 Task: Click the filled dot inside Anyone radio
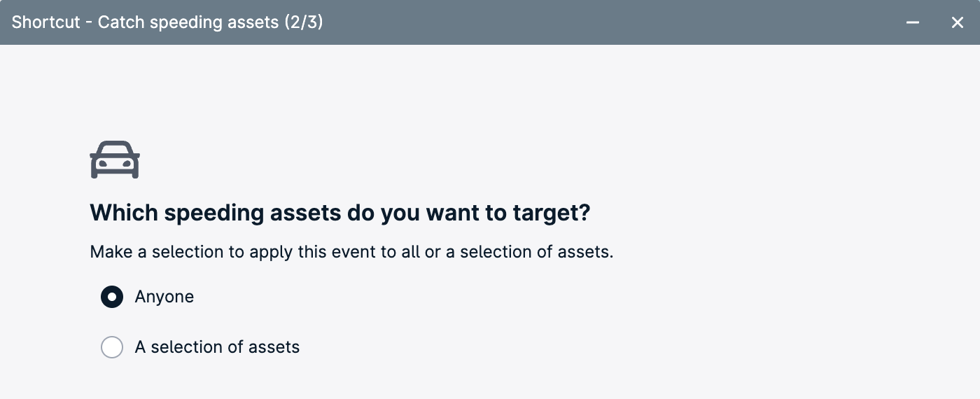click(112, 297)
